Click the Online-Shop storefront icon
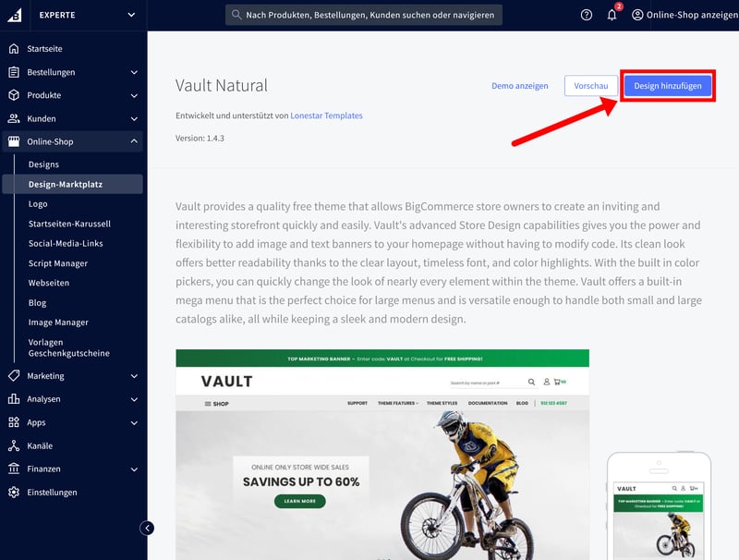This screenshot has width=739, height=560. [14, 141]
